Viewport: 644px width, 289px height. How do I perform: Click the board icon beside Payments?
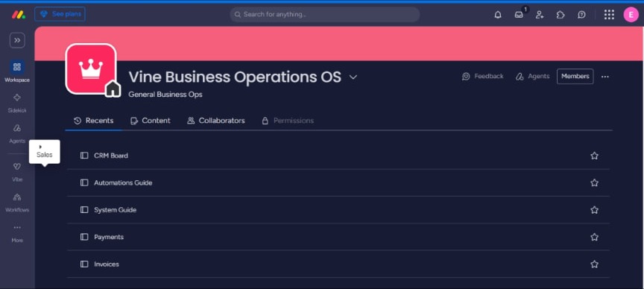pos(84,237)
